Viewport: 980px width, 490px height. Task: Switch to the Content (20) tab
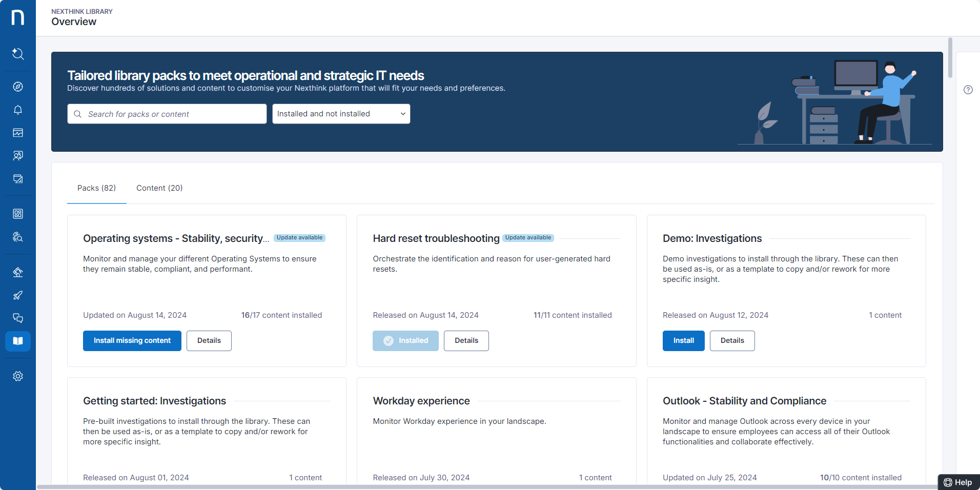[159, 188]
